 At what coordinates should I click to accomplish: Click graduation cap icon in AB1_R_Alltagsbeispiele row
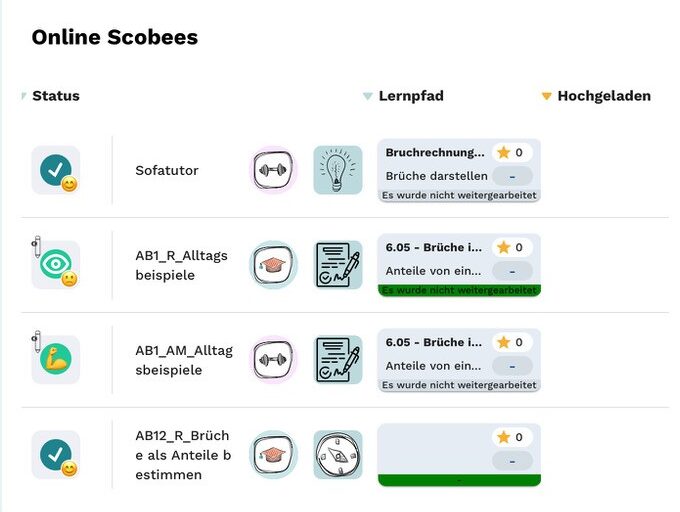point(273,265)
